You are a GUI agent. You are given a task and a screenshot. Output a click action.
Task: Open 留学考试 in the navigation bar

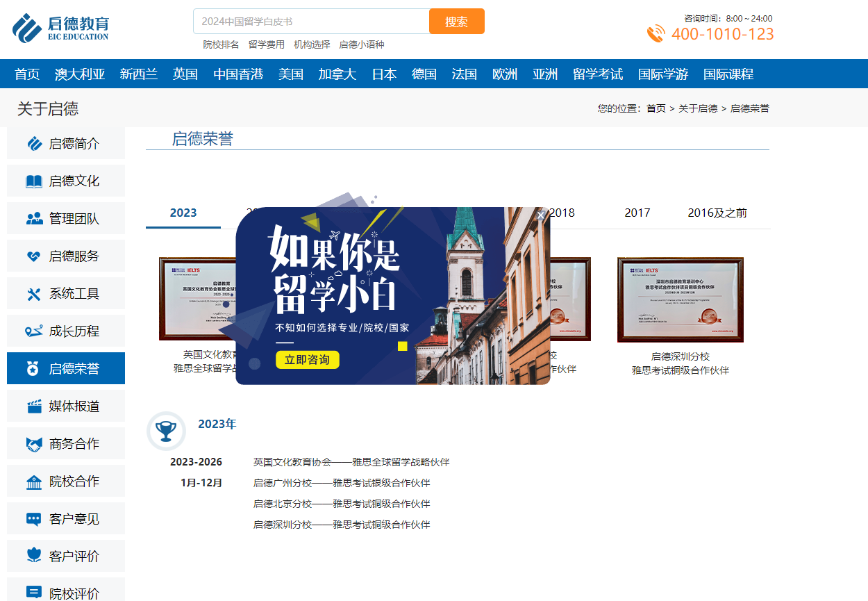coord(597,74)
